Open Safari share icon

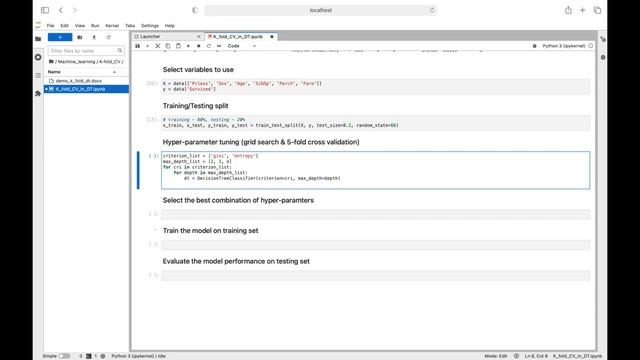pyautogui.click(x=568, y=10)
